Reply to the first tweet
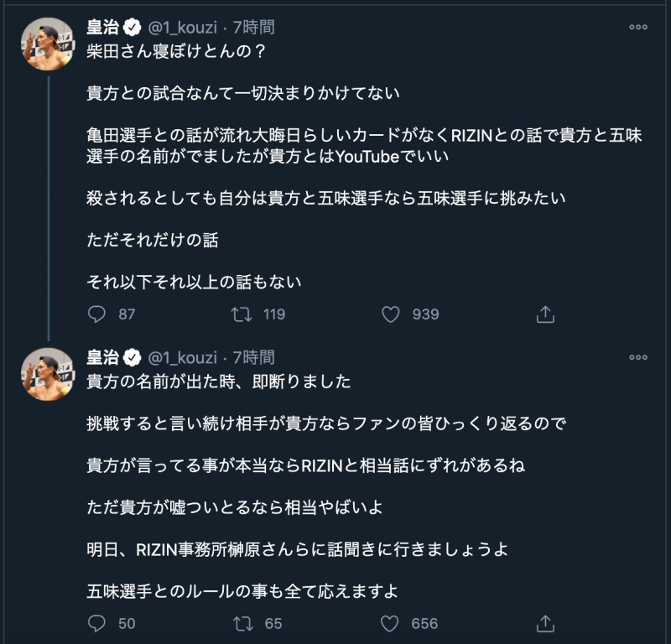This screenshot has width=671, height=644. click(x=97, y=314)
